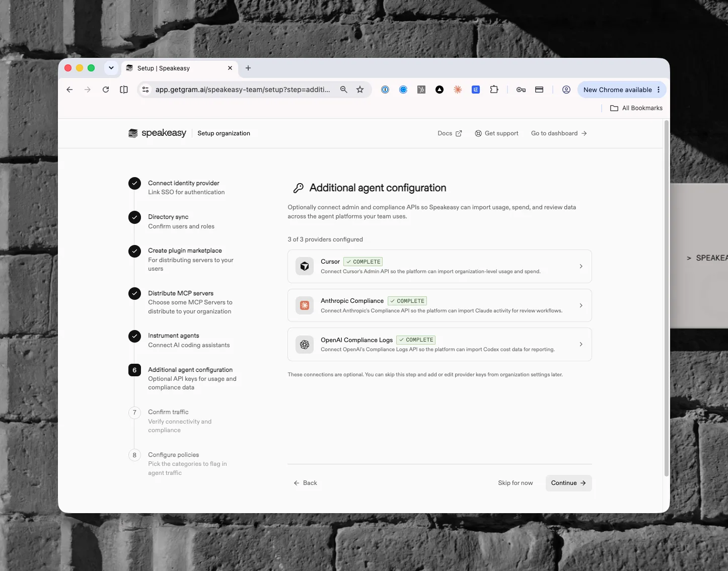
Task: Click the number 7 step circle
Action: (134, 413)
